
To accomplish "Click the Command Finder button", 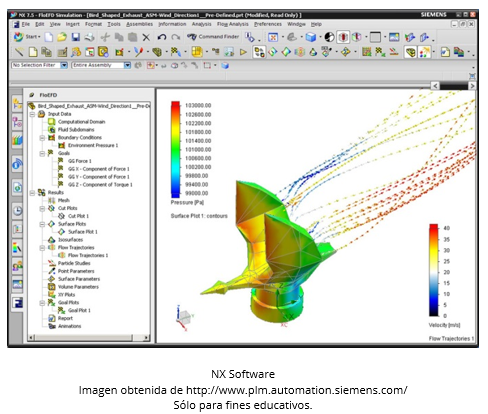I will [x=213, y=37].
